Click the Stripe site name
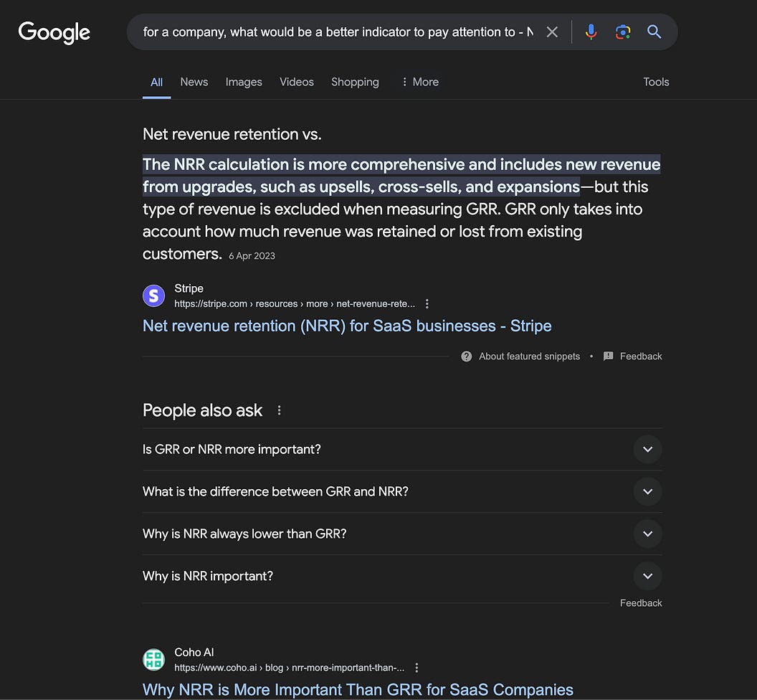The height and width of the screenshot is (700, 757). (x=189, y=288)
